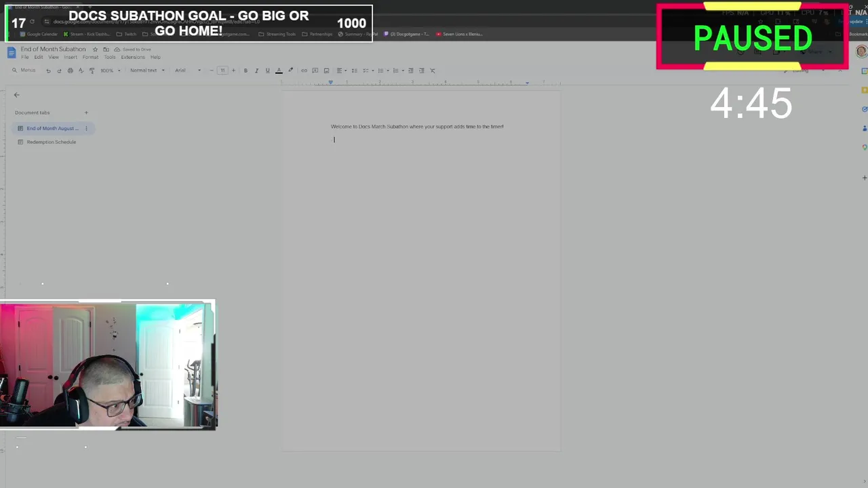Click the Twitch bookmark
Image resolution: width=868 pixels, height=488 pixels.
coord(127,34)
